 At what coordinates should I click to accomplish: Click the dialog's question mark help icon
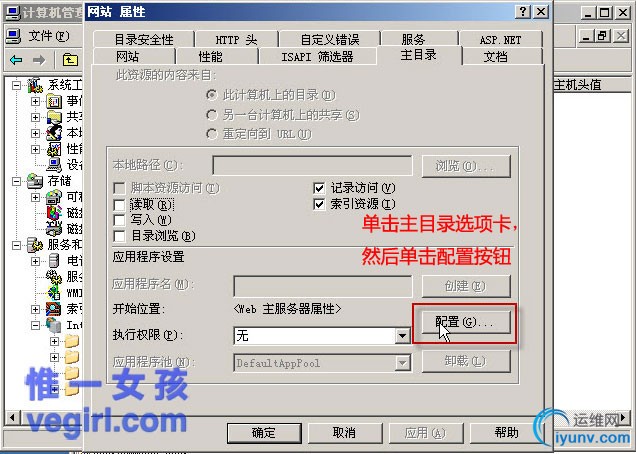[523, 11]
